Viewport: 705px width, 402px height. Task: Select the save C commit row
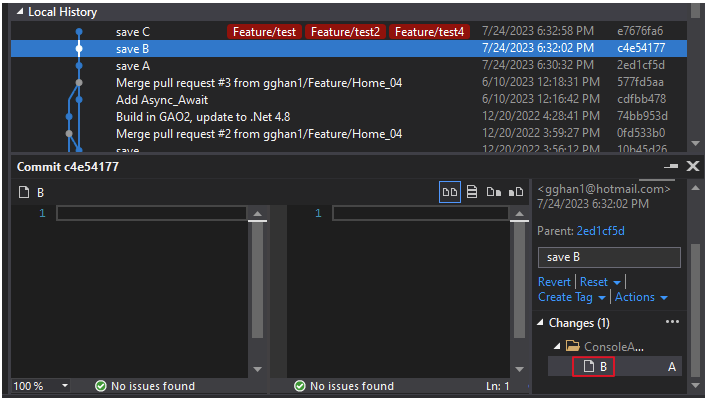point(349,31)
